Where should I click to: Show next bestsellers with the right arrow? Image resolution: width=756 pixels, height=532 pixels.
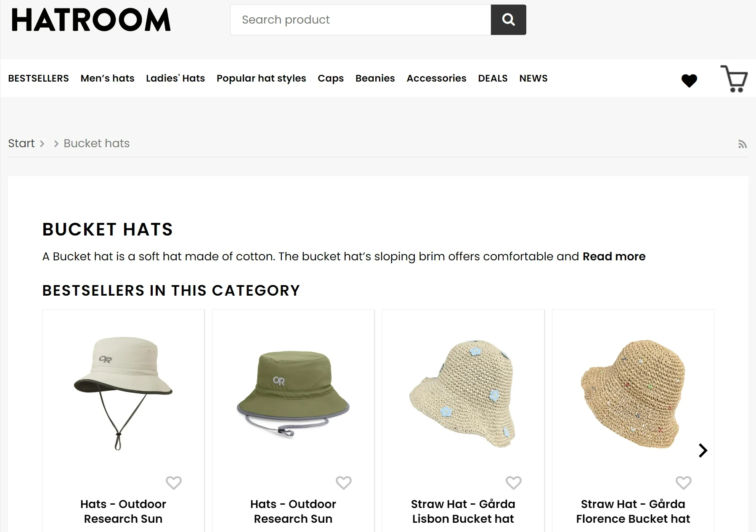point(703,450)
